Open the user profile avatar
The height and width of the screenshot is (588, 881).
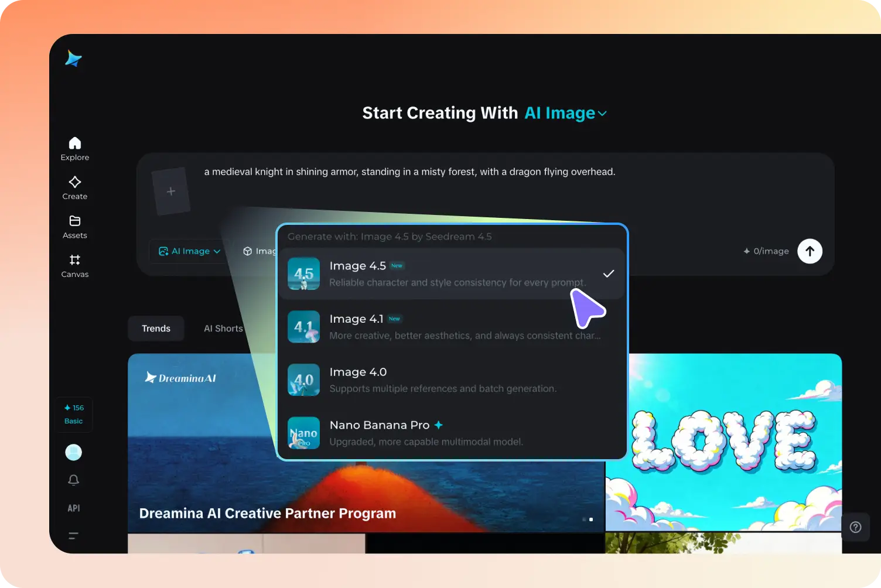click(x=73, y=452)
